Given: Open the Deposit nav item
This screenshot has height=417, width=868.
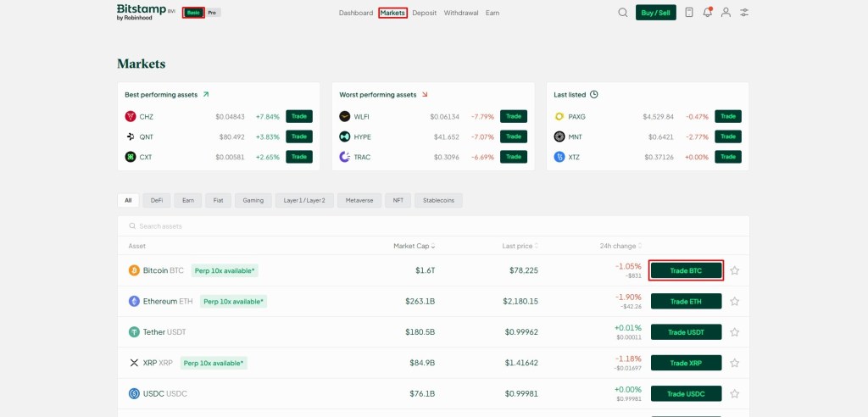Looking at the screenshot, I should [x=425, y=13].
